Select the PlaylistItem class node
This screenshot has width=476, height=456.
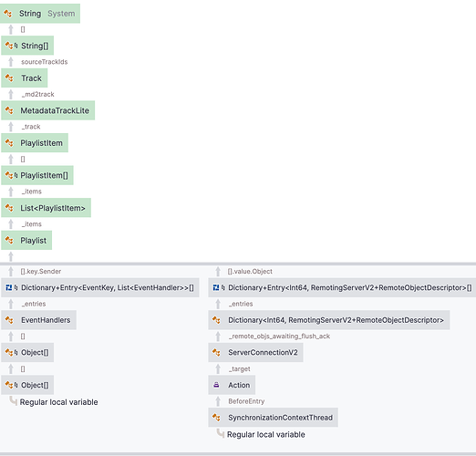35,143
